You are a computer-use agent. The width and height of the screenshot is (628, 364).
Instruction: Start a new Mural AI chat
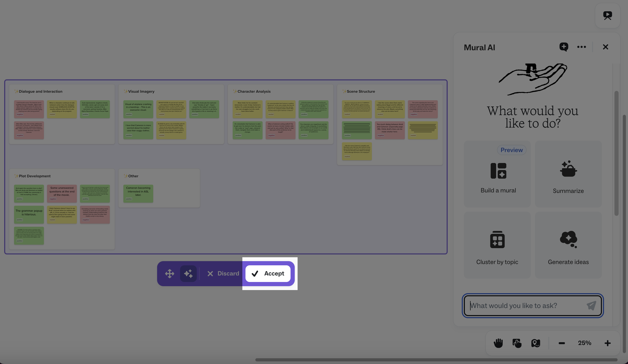pos(564,47)
